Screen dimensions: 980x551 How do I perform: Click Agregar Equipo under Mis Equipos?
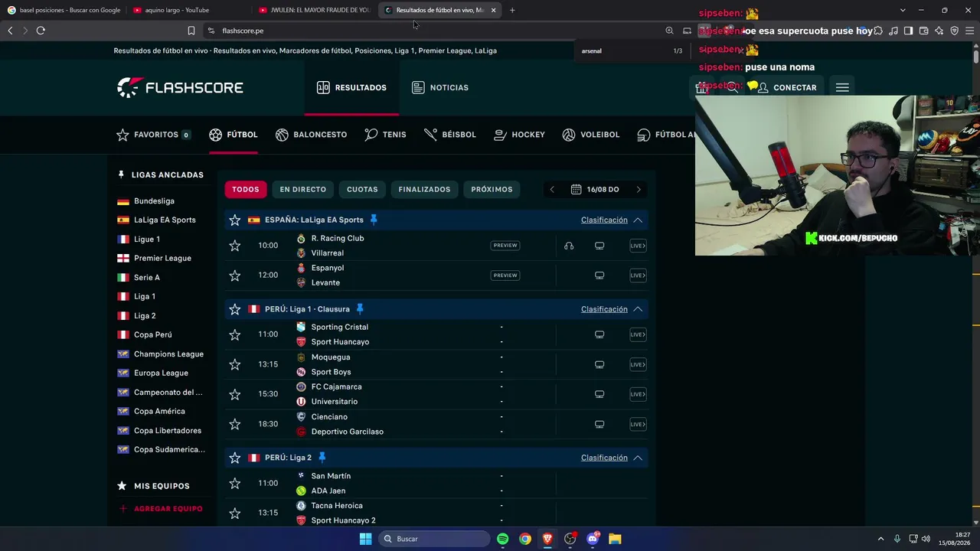161,509
